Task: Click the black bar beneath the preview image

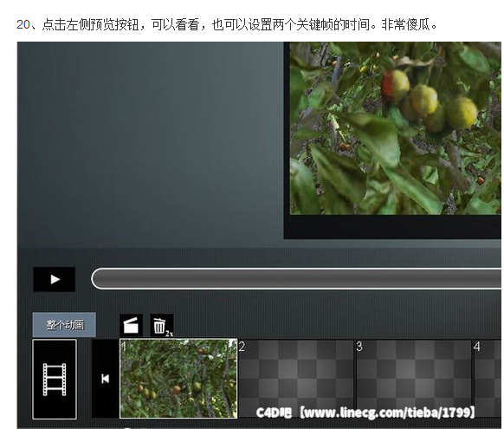Action: tap(392, 227)
